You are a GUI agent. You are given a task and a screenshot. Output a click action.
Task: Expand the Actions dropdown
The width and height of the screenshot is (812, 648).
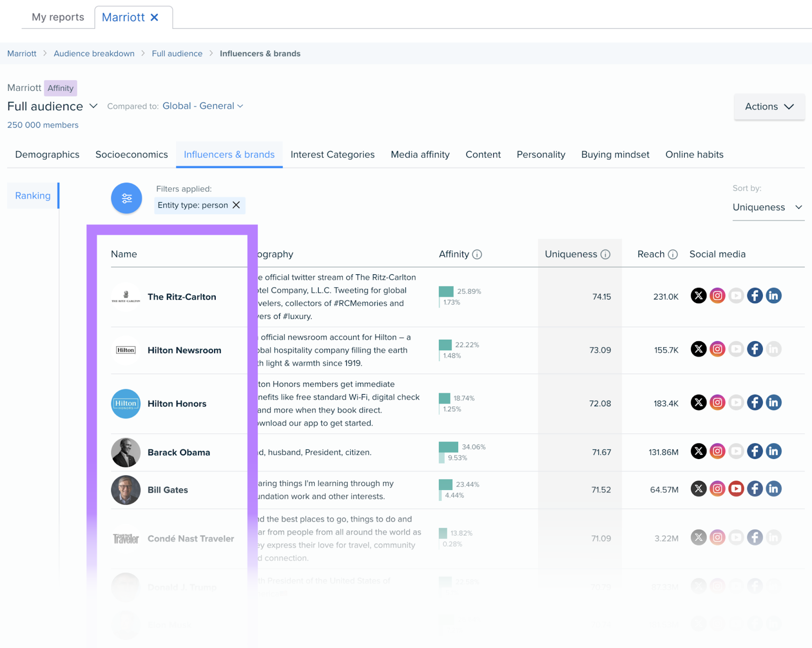[x=769, y=107]
